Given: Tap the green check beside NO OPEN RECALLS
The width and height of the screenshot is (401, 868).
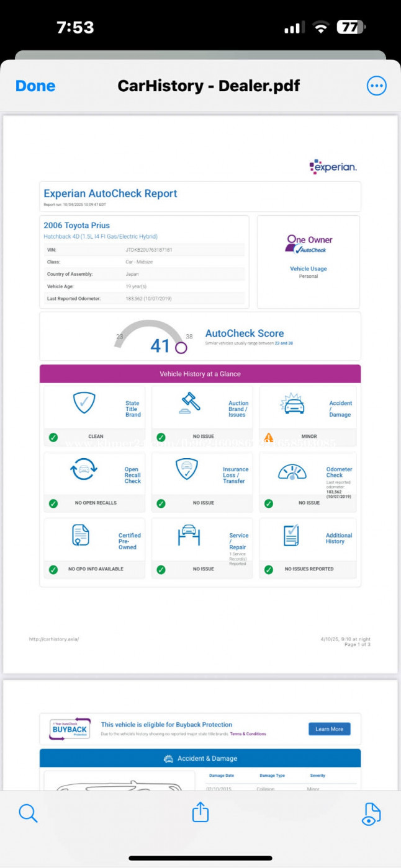Looking at the screenshot, I should [x=53, y=503].
